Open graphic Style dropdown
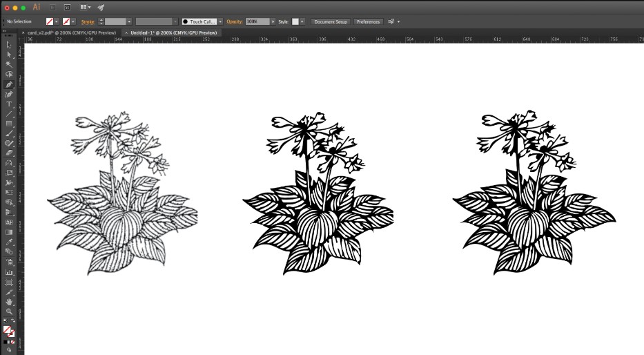This screenshot has width=644, height=355. pyautogui.click(x=302, y=22)
